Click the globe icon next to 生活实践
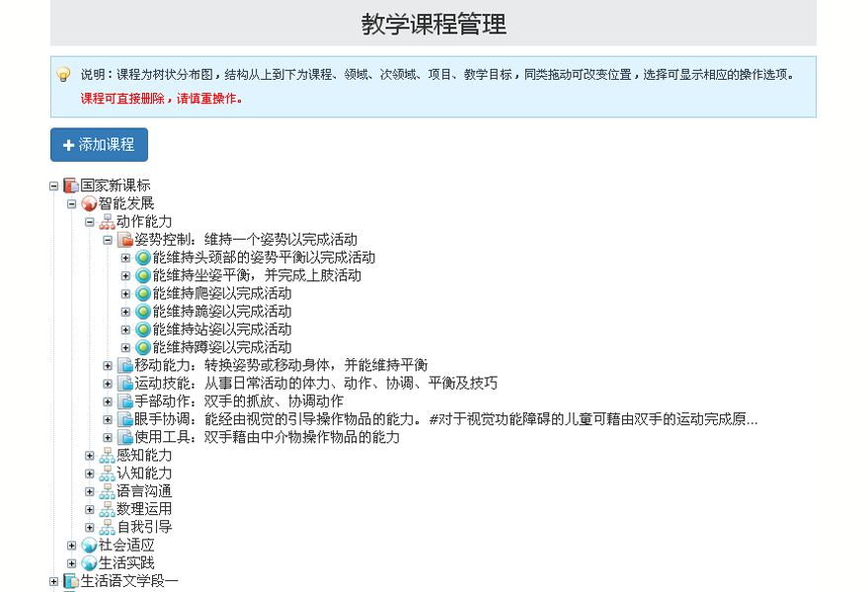This screenshot has width=868, height=592. 88,562
